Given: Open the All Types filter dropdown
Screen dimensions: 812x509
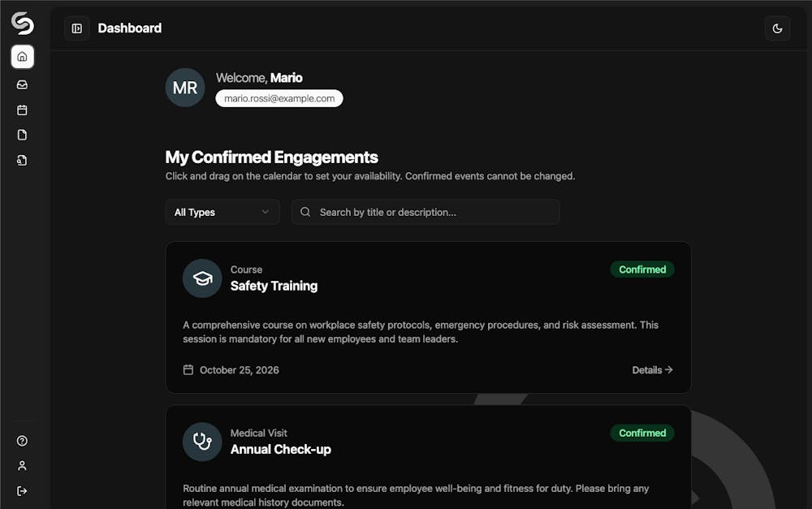Looking at the screenshot, I should pyautogui.click(x=222, y=212).
